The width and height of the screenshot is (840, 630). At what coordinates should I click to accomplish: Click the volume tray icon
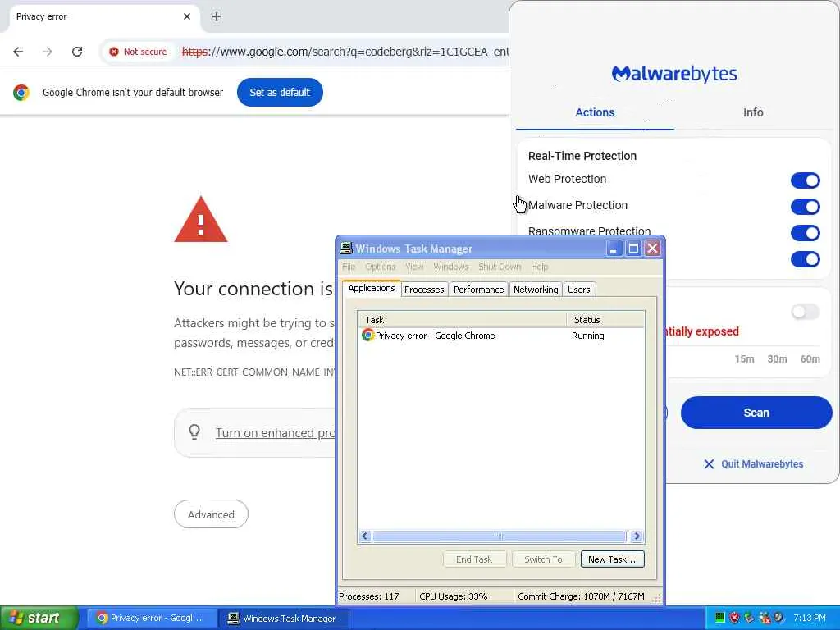[x=778, y=618]
